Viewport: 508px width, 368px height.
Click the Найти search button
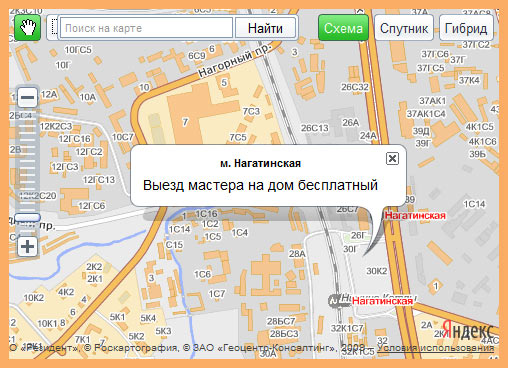265,28
